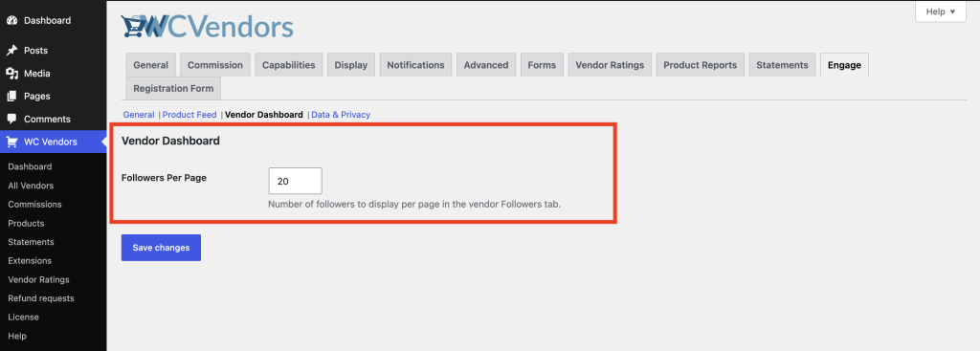
Task: Click the Dashboard gauge icon in sidebar
Action: click(x=11, y=20)
